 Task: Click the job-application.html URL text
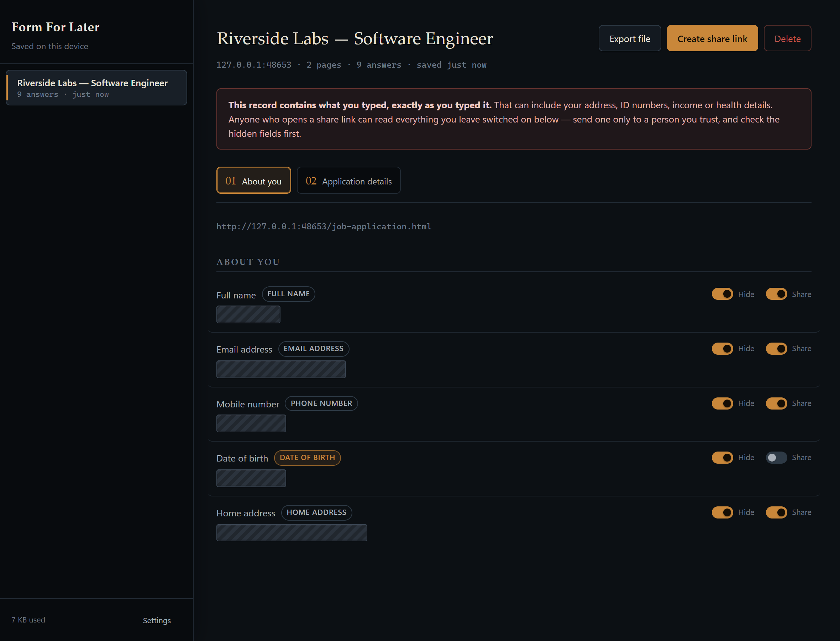point(324,226)
